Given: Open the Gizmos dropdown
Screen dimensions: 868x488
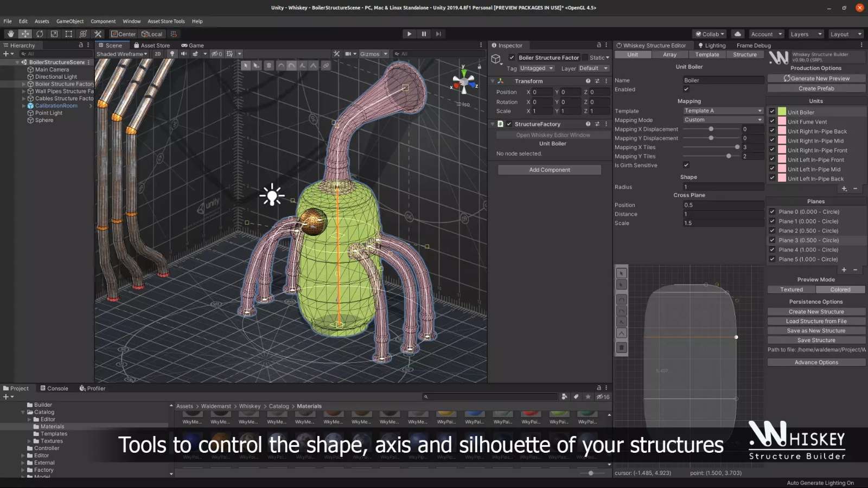Looking at the screenshot, I should pyautogui.click(x=374, y=54).
